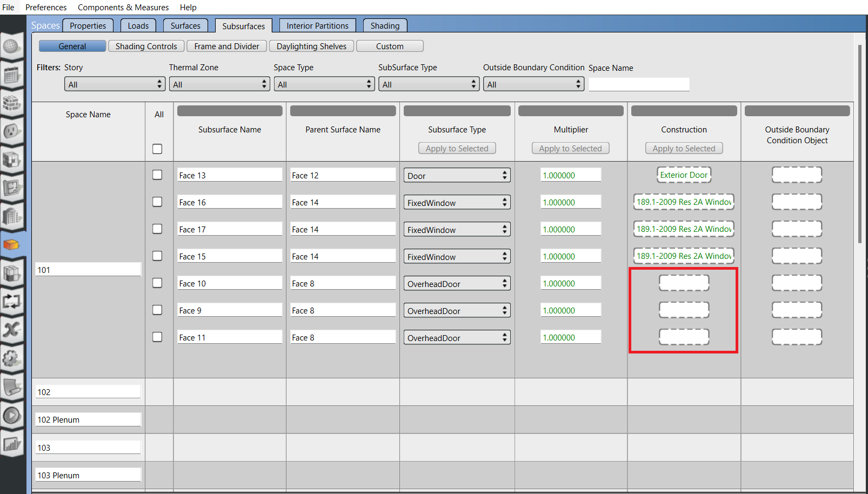The width and height of the screenshot is (868, 494).
Task: Tick the All select-all checkbox
Action: coord(157,149)
